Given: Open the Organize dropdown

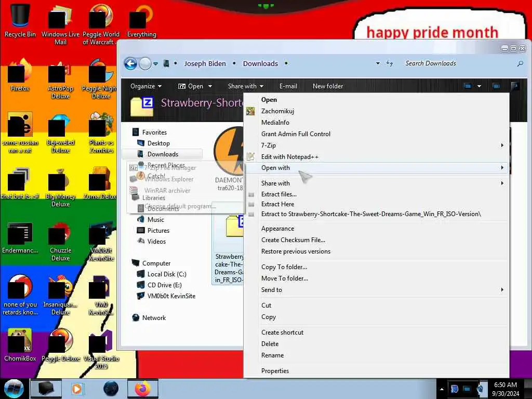Looking at the screenshot, I should click(146, 86).
